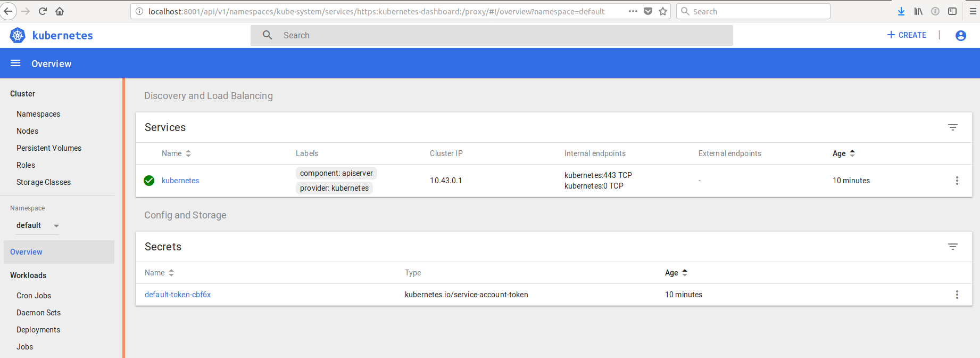Open the browser page actions menu
Image resolution: width=980 pixels, height=358 pixels.
pyautogui.click(x=633, y=11)
